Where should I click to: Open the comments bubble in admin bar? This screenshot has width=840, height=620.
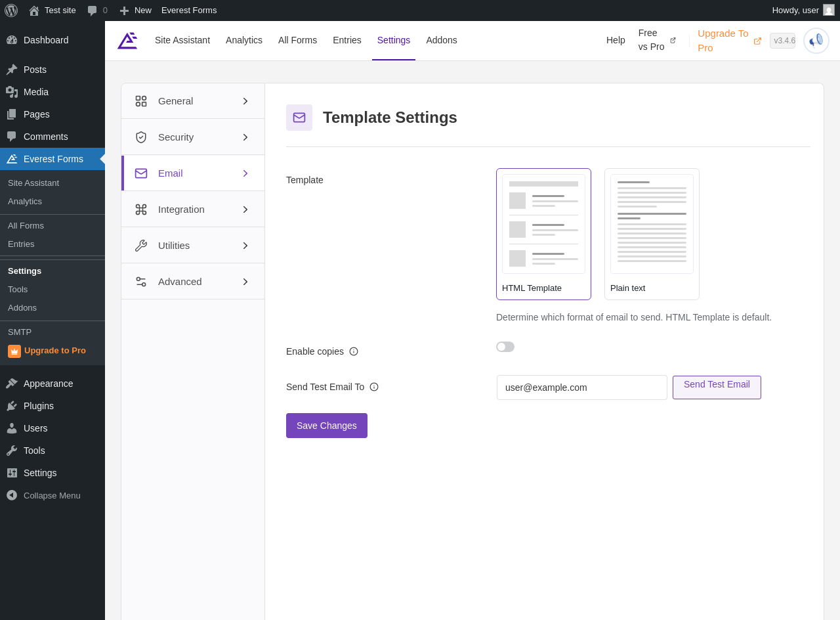(97, 11)
